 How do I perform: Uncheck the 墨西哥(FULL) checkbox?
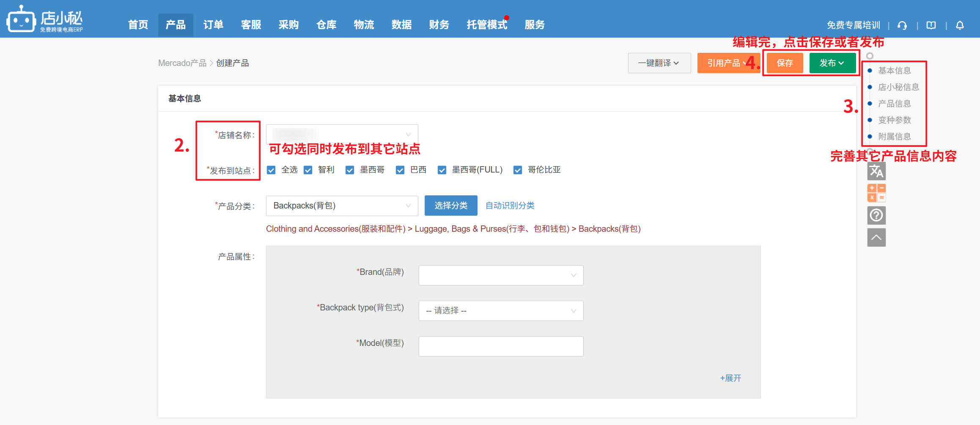[442, 170]
